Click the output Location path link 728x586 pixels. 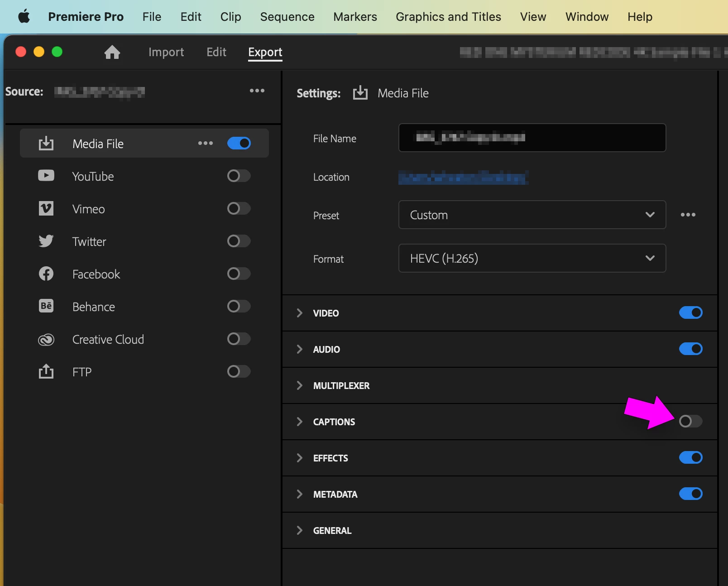[463, 178]
